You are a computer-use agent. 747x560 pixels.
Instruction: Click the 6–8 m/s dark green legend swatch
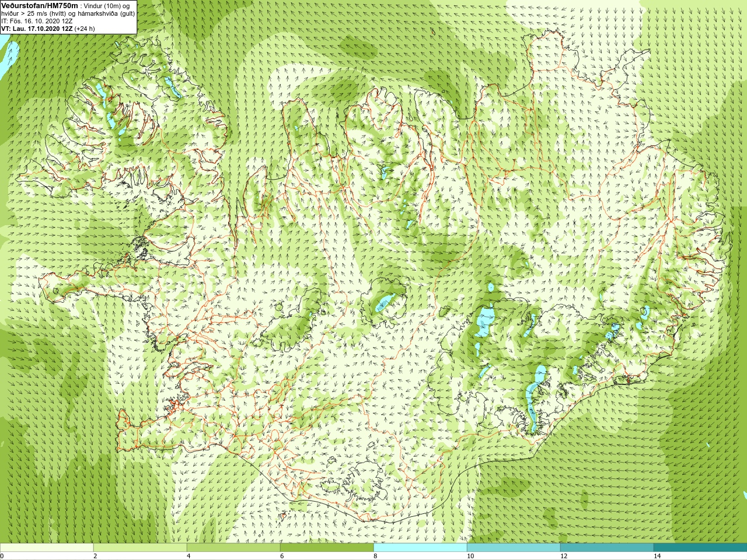[327, 548]
